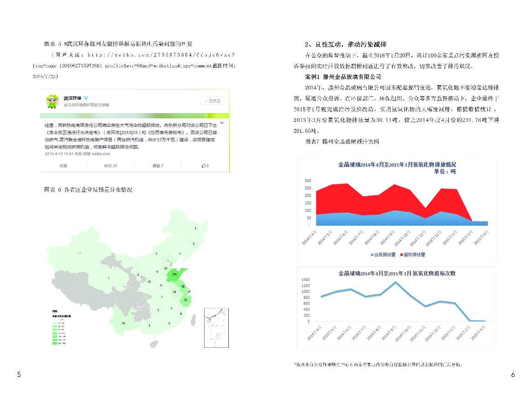532x397 pixels.
Task: Click the blue 合规排放量 legend swatch
Action: point(372,255)
